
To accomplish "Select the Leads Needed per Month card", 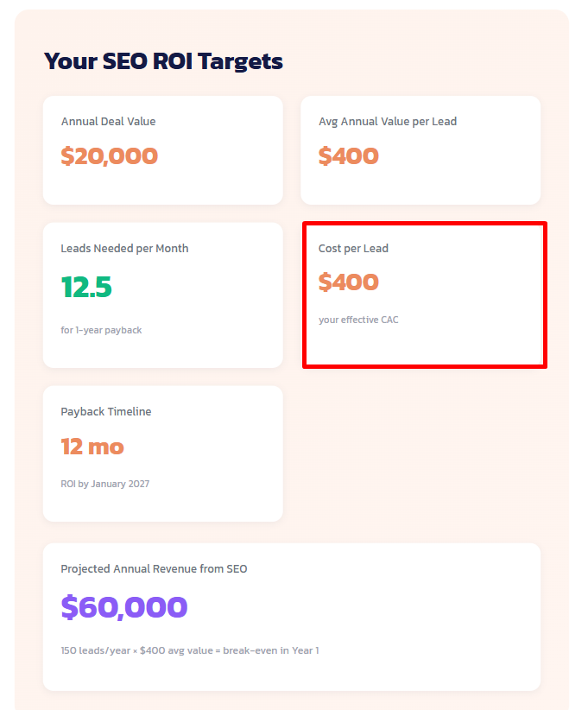I will [x=162, y=294].
